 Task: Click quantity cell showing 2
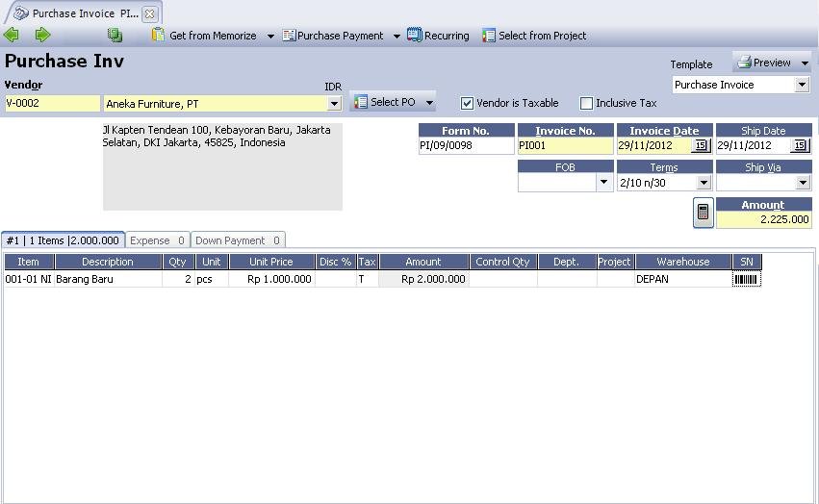click(x=178, y=279)
